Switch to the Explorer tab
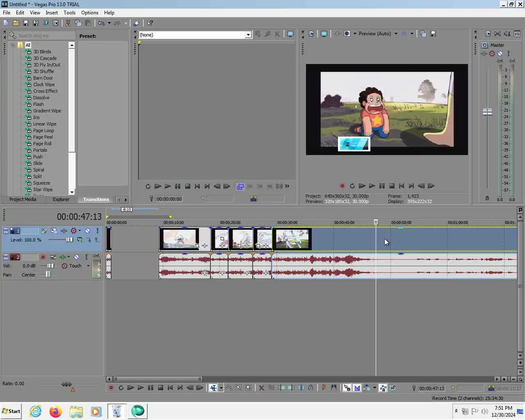This screenshot has width=525, height=420. (x=61, y=199)
